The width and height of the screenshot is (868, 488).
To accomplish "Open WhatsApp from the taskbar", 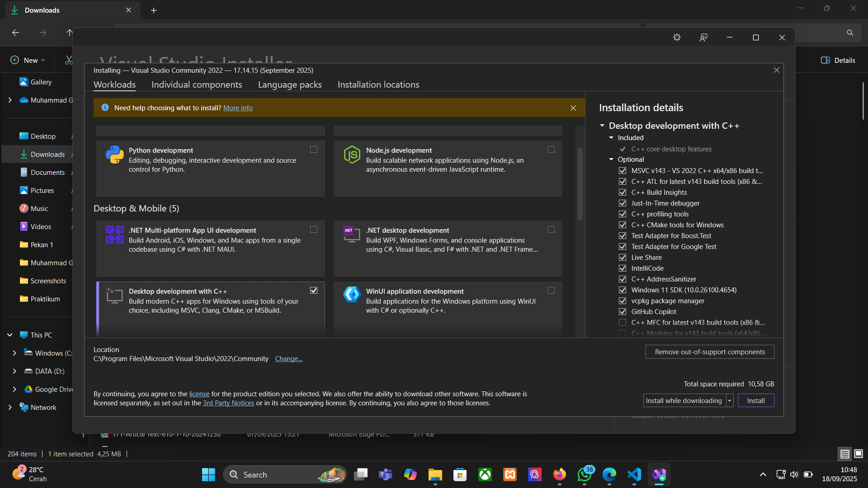I will point(584,474).
